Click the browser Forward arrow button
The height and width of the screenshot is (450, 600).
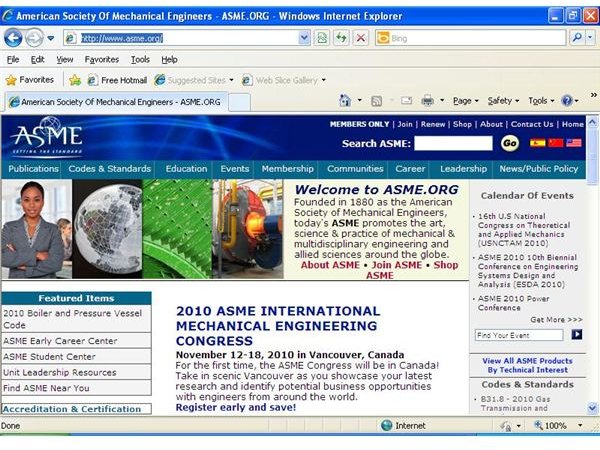point(34,38)
